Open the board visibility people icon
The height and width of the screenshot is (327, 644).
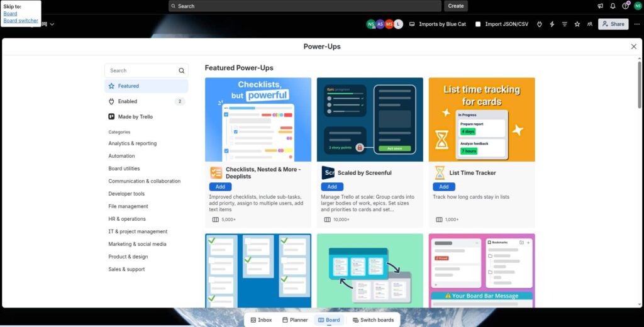pos(590,25)
